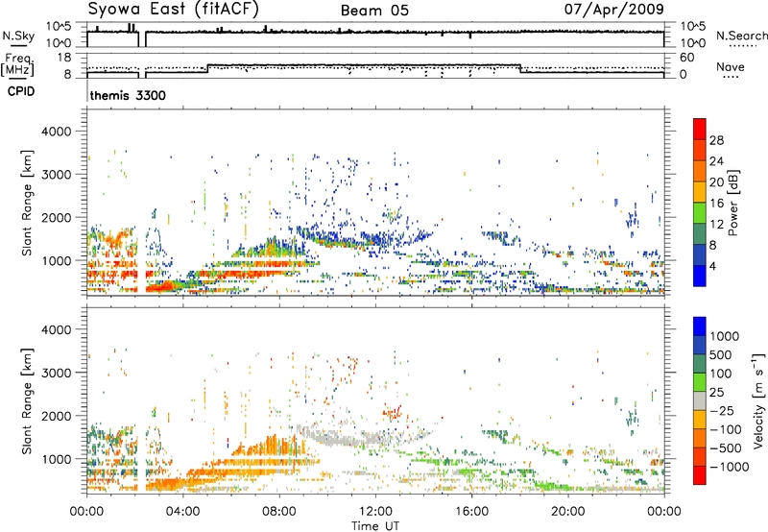Image resolution: width=768 pixels, height=532 pixels.
Task: Click the "16" label on the power color bar
Action: (x=716, y=204)
